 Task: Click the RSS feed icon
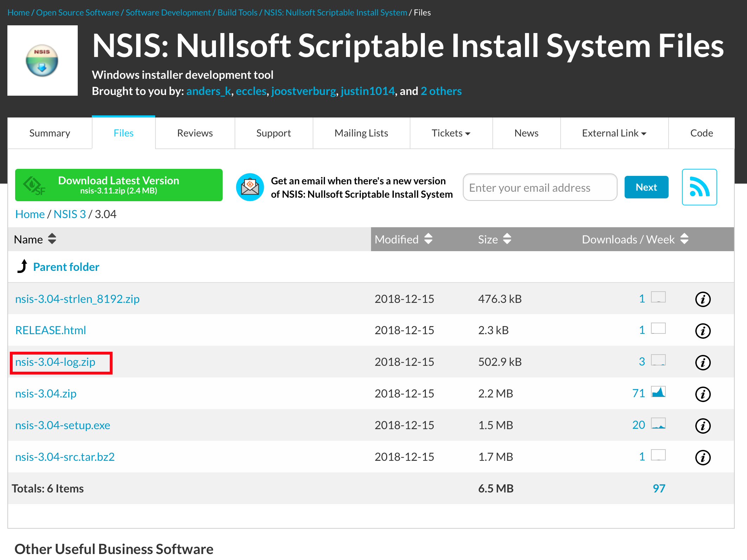coord(699,187)
